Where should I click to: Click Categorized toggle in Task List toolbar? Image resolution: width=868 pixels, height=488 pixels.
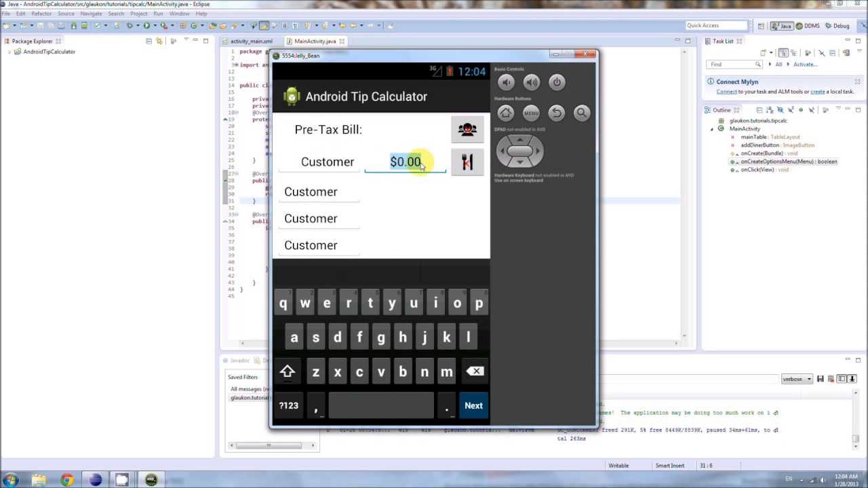click(x=783, y=53)
